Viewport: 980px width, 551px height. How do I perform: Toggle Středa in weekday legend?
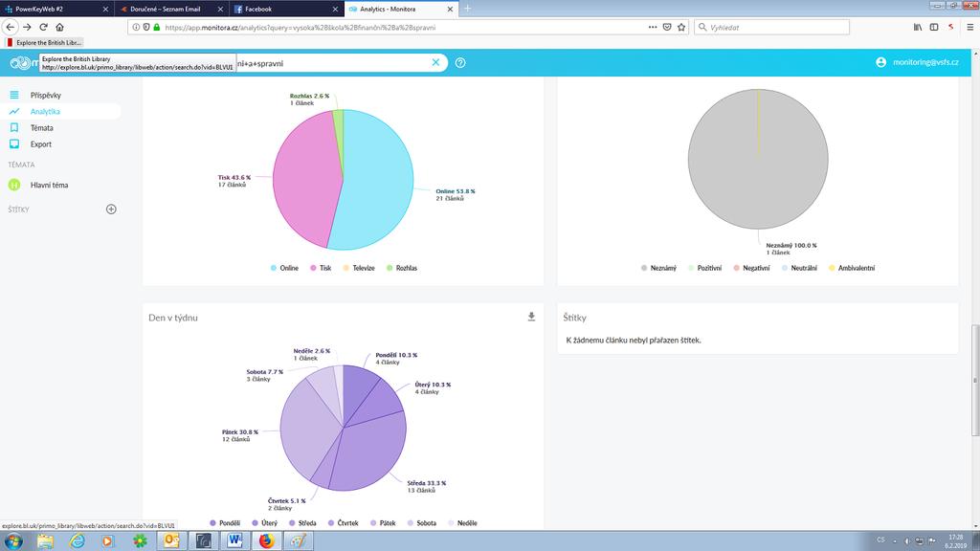[302, 523]
